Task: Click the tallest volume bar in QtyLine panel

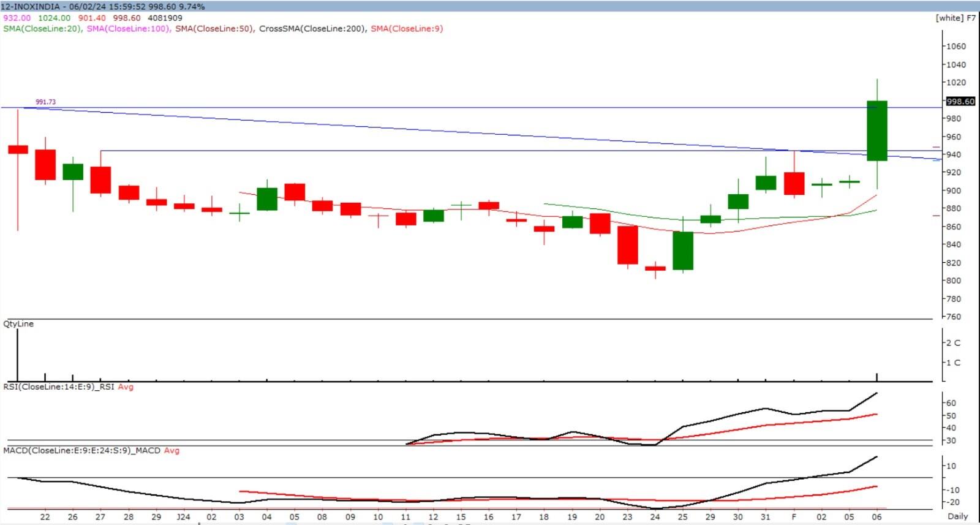Action: (x=17, y=354)
